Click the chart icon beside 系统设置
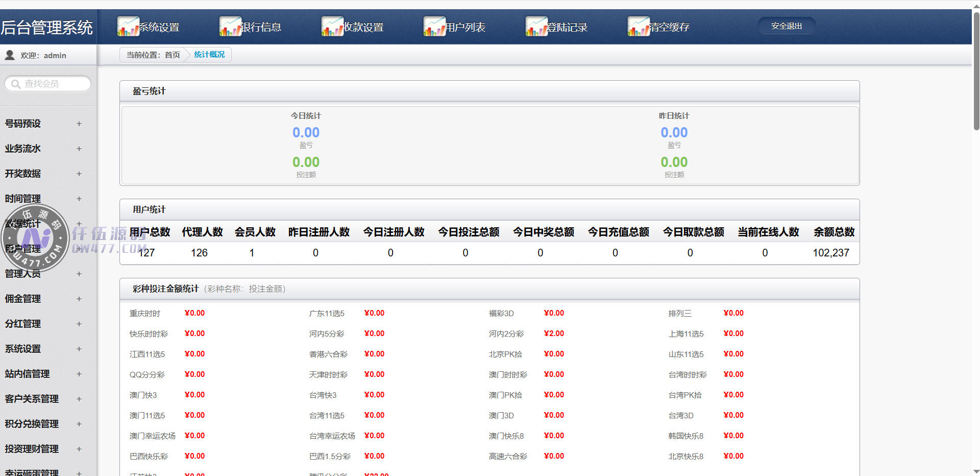The height and width of the screenshot is (476, 980). 128,27
